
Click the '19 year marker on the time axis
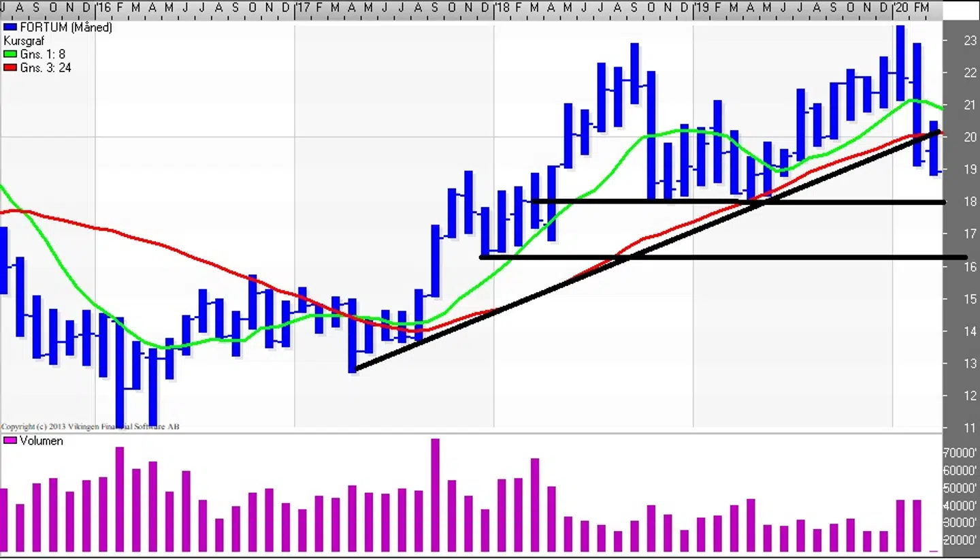[702, 7]
